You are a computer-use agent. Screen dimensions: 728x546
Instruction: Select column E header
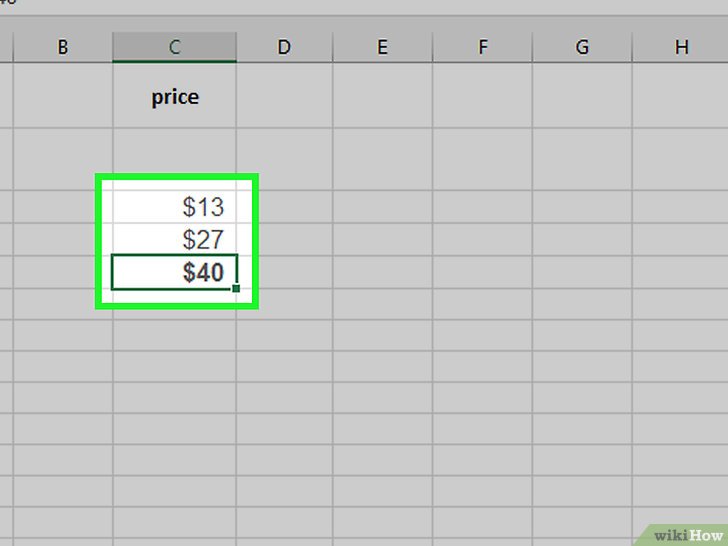[383, 47]
